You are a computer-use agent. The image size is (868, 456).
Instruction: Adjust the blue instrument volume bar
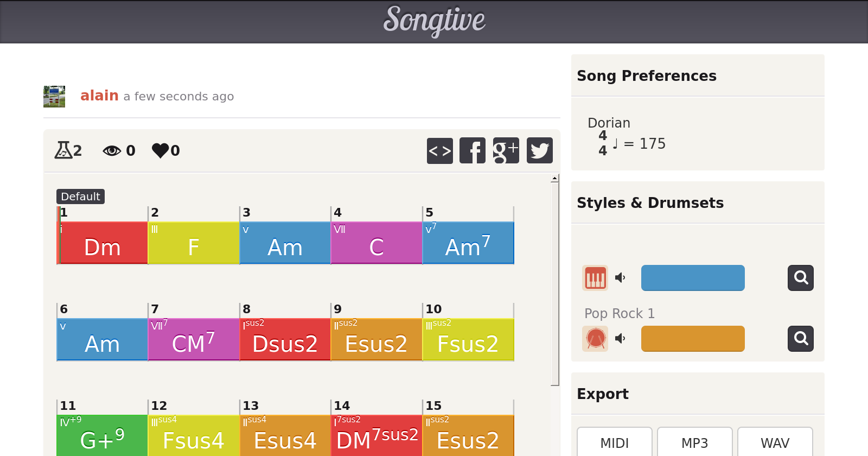point(693,278)
